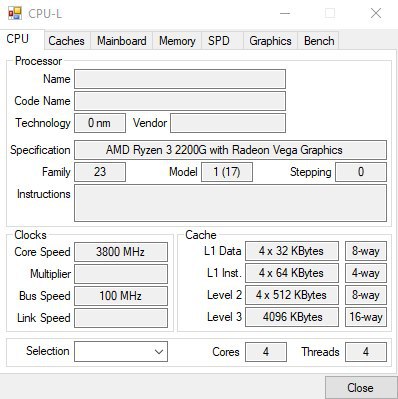Click the disabled maximize button
398x399 pixels.
[330, 13]
